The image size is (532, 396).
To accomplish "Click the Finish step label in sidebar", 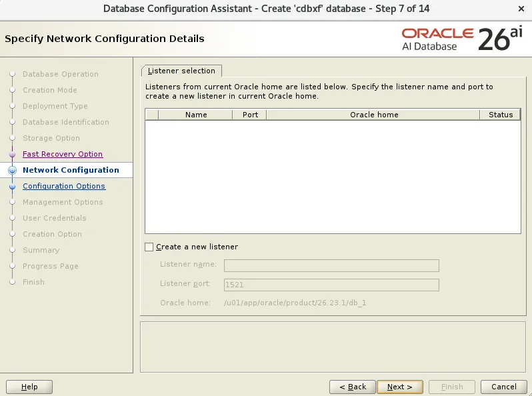I will 33,282.
